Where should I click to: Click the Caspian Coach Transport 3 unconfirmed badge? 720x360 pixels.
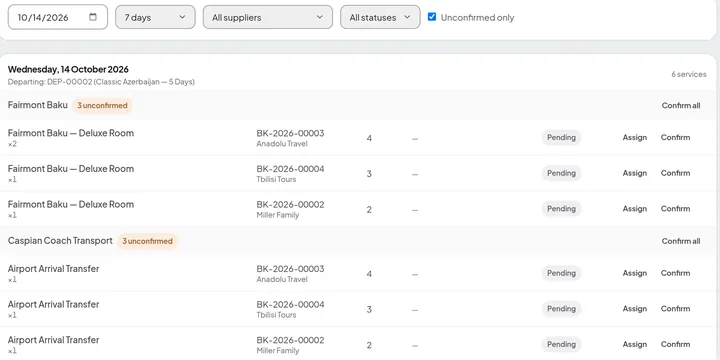point(147,241)
